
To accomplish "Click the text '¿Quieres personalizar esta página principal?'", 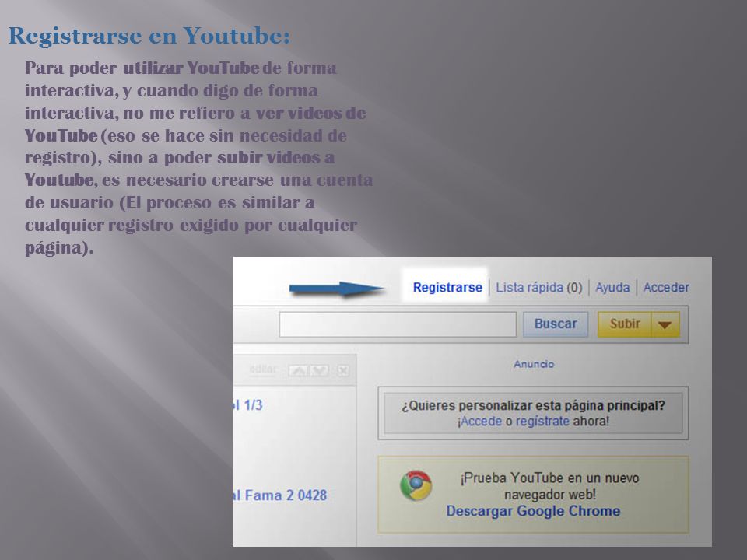I will click(533, 406).
